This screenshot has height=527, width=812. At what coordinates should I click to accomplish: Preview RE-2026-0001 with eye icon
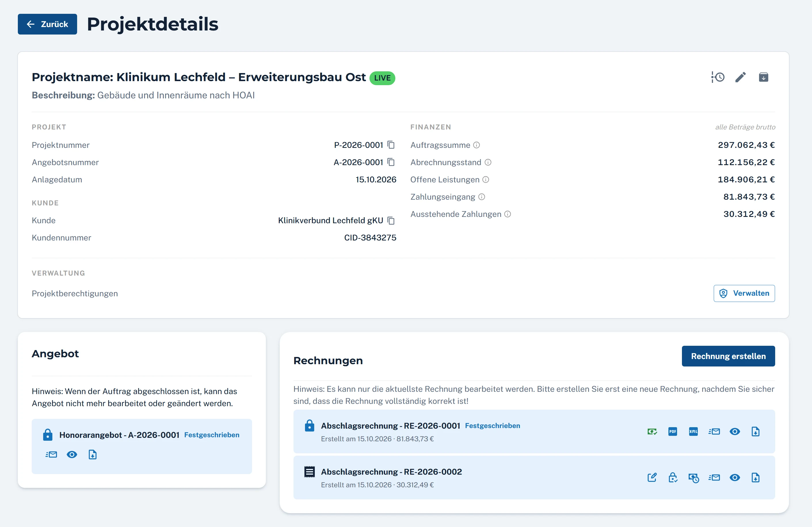coord(735,432)
